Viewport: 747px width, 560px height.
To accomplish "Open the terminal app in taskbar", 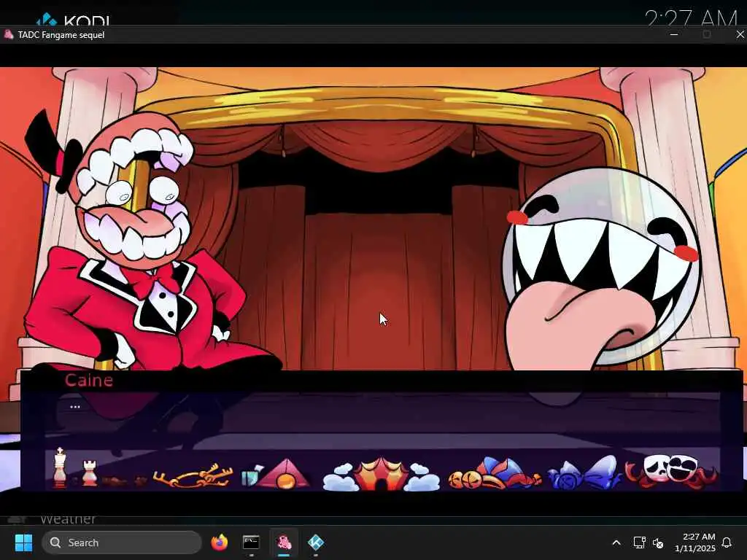I will tap(251, 542).
